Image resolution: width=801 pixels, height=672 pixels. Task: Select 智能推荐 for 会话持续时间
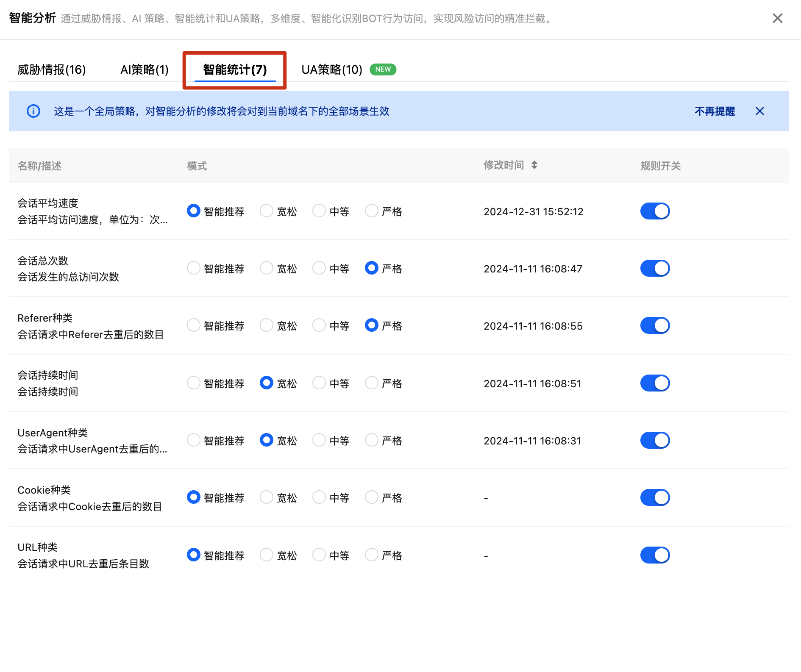click(194, 383)
